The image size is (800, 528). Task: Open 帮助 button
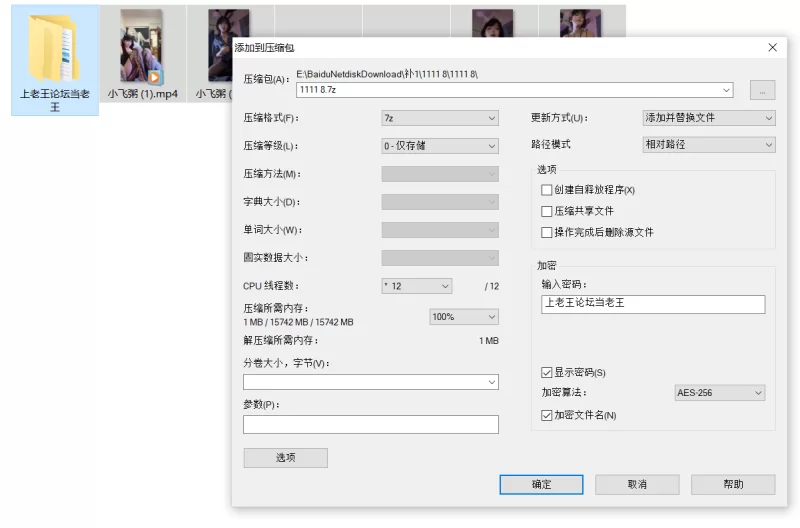tap(733, 485)
